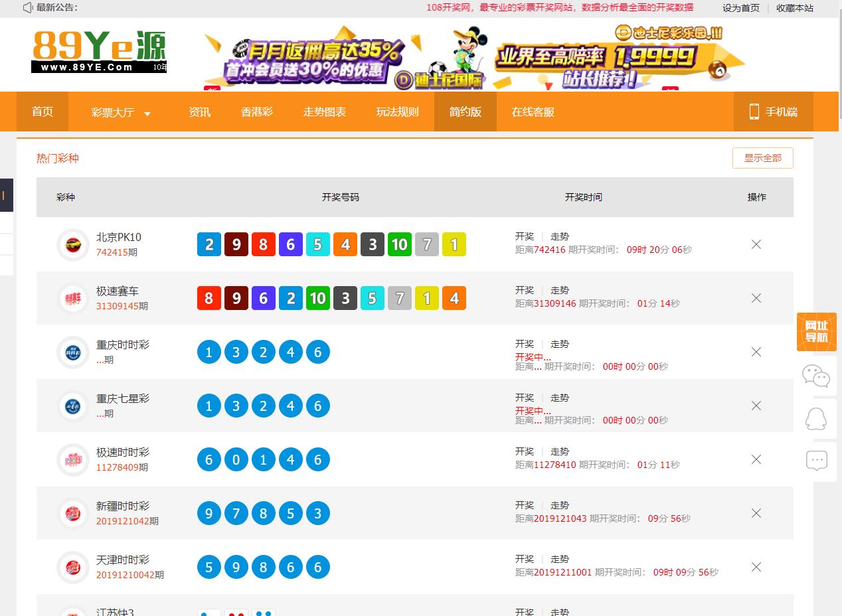Image resolution: width=842 pixels, height=616 pixels.
Task: Click the 极速赛车 lottery name
Action: click(x=118, y=291)
